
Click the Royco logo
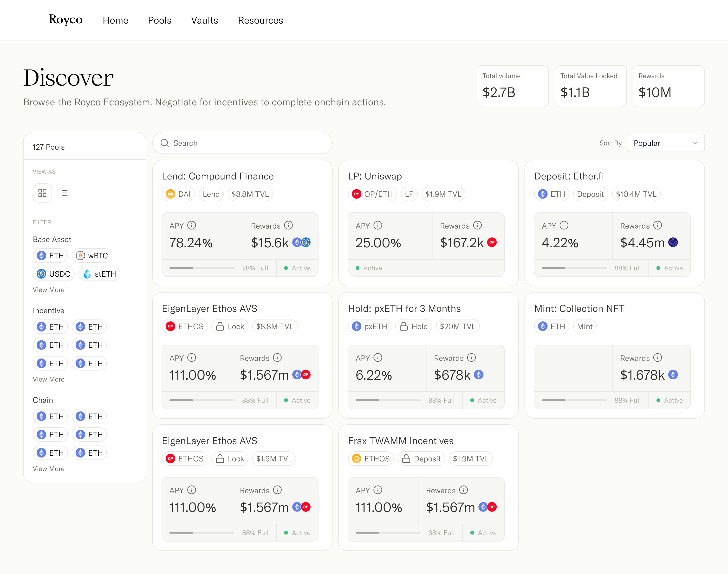click(65, 20)
